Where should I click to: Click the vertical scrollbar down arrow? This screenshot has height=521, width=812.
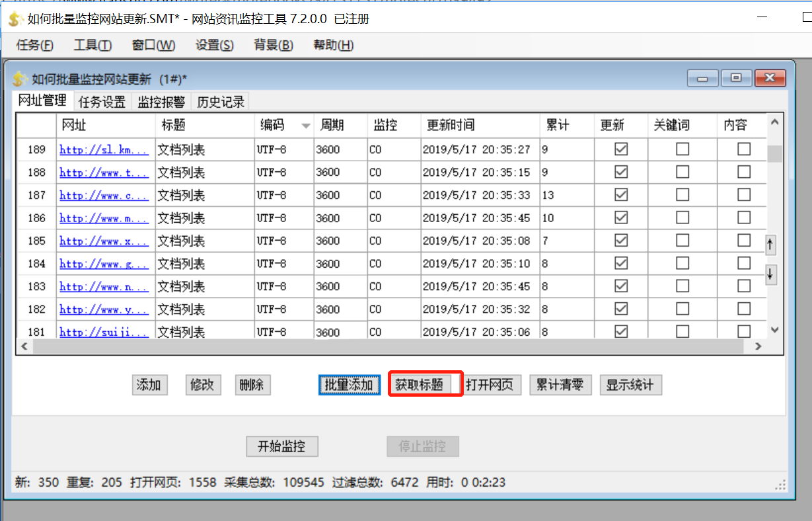pyautogui.click(x=775, y=329)
